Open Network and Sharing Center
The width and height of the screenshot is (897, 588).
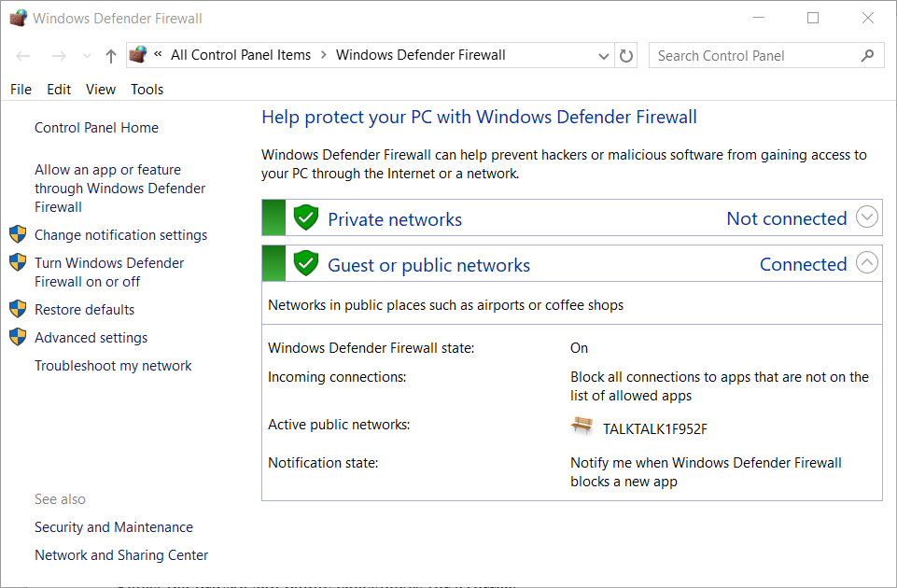[x=121, y=555]
